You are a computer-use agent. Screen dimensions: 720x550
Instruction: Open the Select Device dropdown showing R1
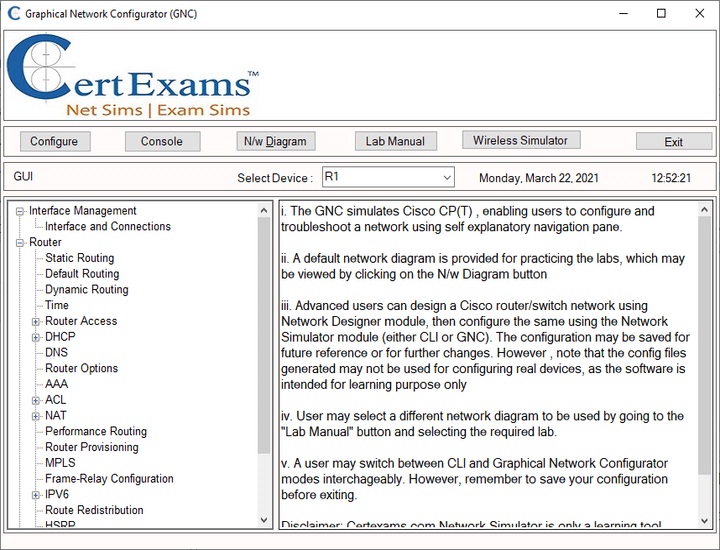tap(388, 177)
